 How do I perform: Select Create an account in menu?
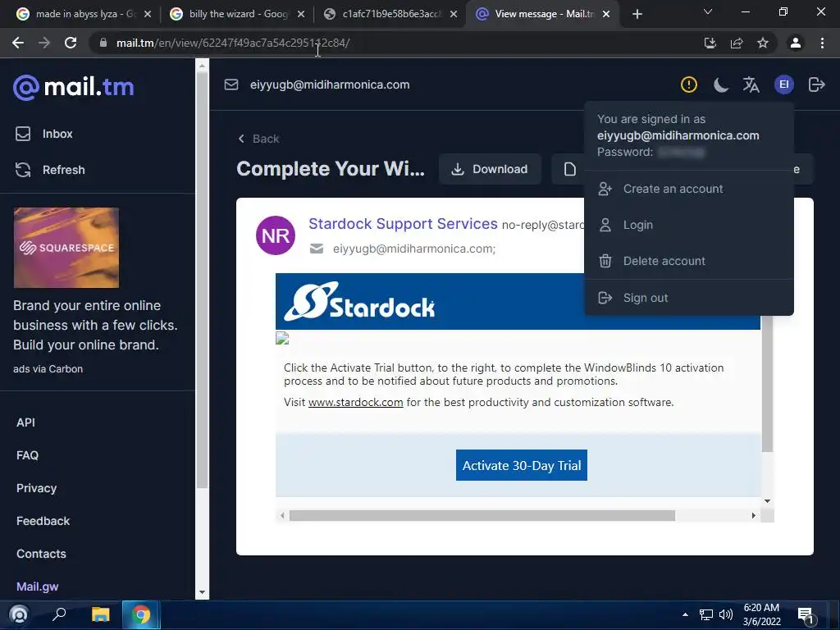[x=688, y=189]
